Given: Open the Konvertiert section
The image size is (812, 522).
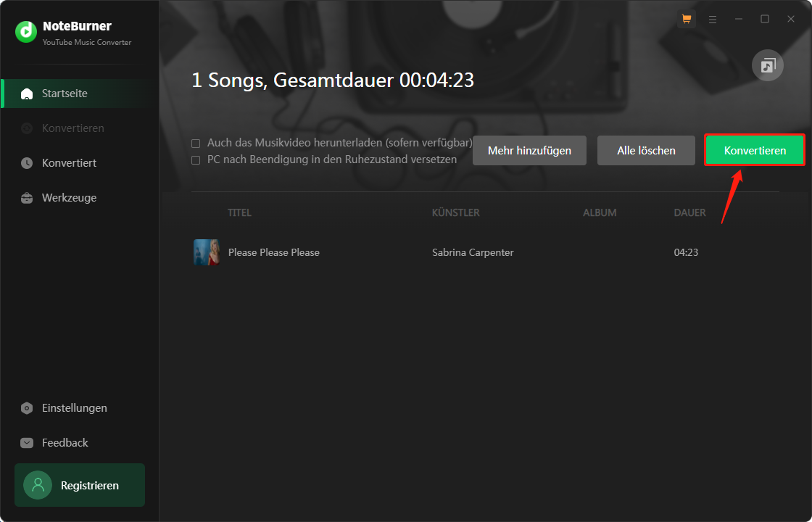Looking at the screenshot, I should pos(80,163).
